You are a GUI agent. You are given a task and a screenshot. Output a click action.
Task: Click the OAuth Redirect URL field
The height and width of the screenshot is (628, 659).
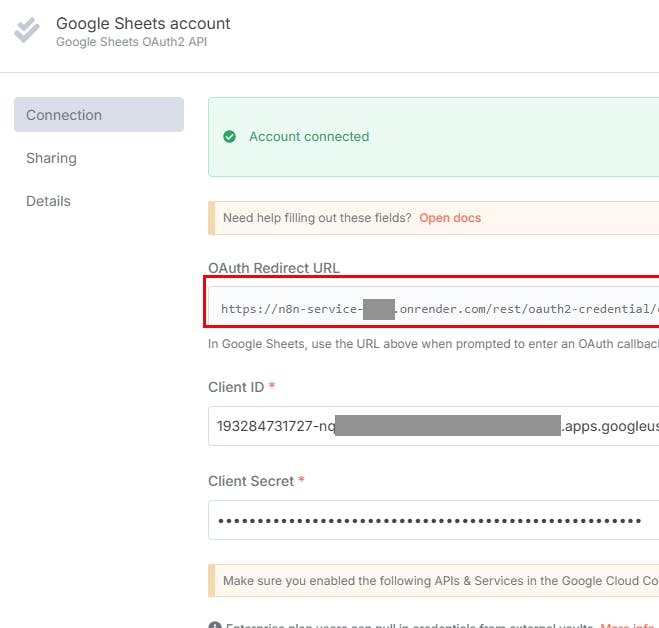pyautogui.click(x=434, y=306)
